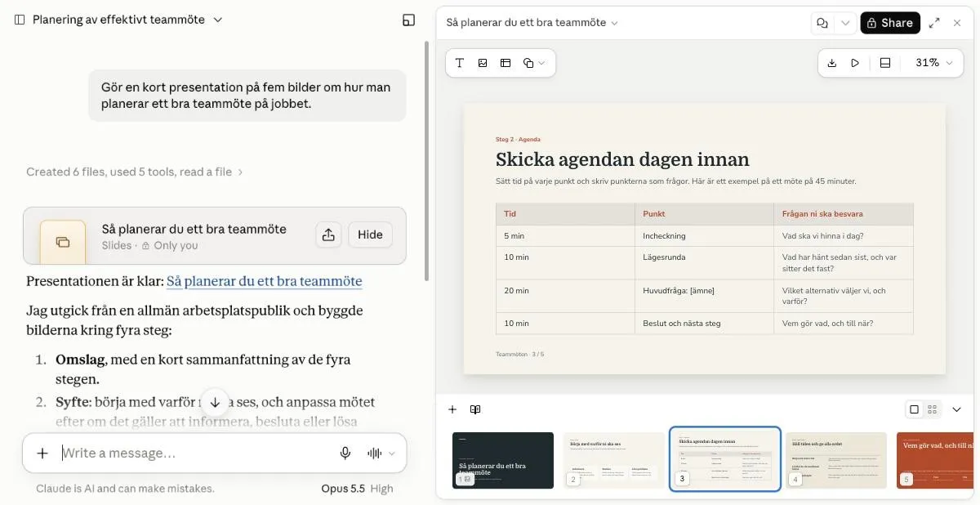
Task: Open the Opus 5.5 model selector
Action: pyautogui.click(x=357, y=489)
